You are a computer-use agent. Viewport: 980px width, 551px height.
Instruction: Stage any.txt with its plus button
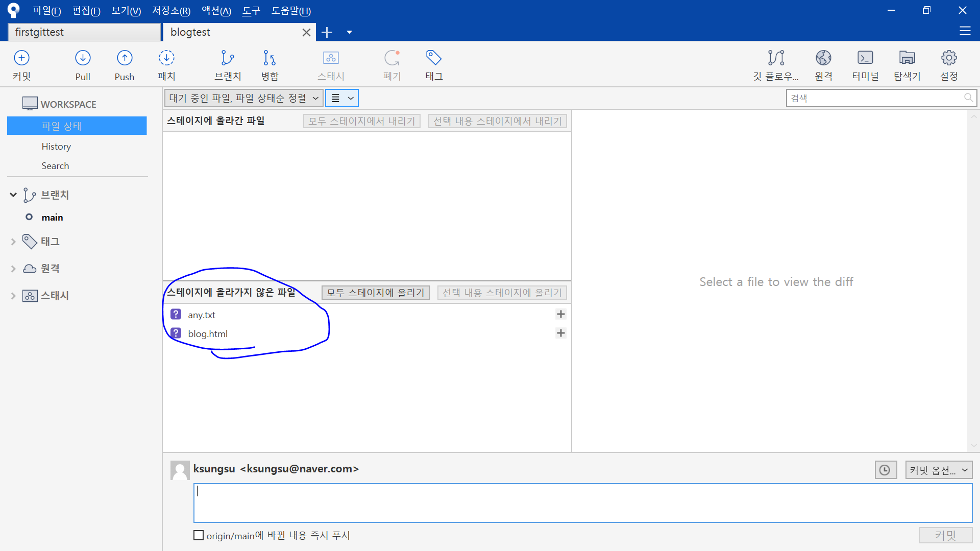point(560,314)
